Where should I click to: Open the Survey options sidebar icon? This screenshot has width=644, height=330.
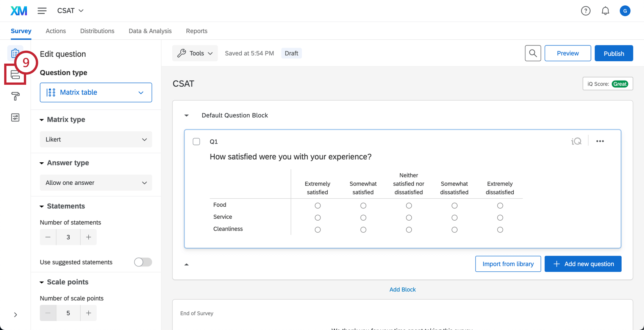pyautogui.click(x=15, y=117)
